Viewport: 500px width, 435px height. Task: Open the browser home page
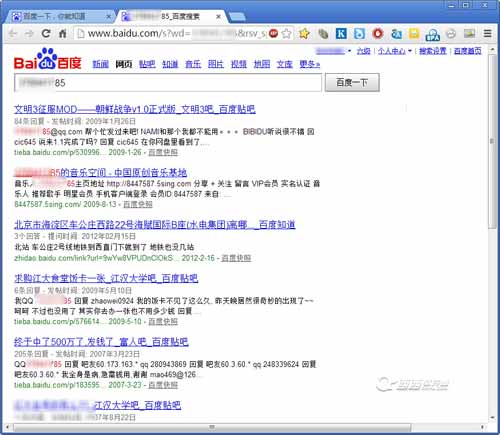click(62, 33)
